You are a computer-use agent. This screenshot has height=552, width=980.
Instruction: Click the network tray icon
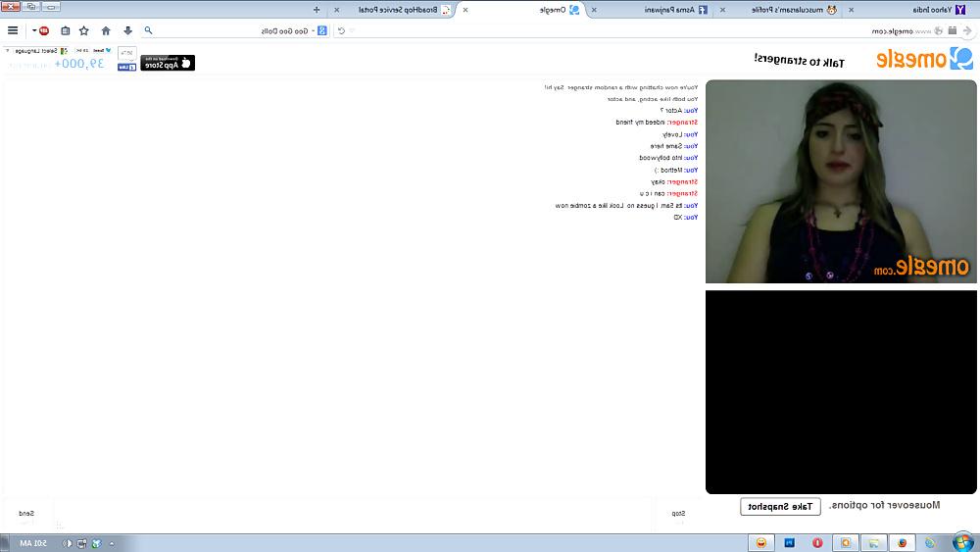coord(82,543)
